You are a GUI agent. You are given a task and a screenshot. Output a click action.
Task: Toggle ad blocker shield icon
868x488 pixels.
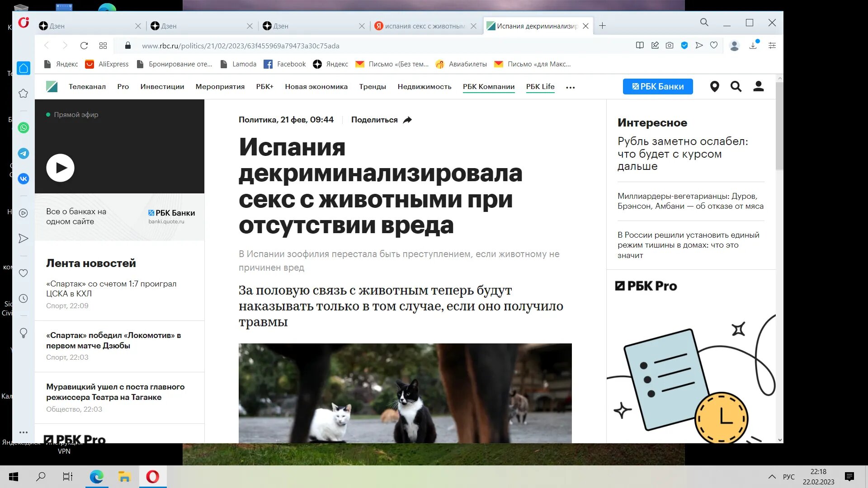click(x=684, y=46)
